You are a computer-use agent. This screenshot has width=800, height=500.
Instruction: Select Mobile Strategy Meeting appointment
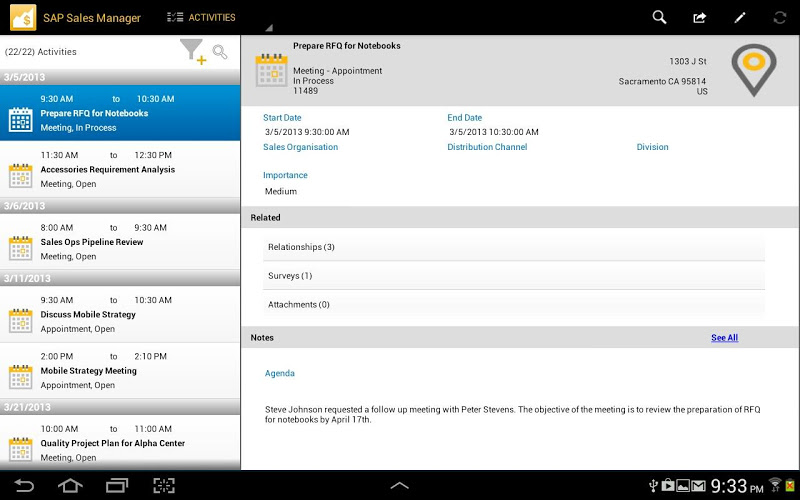tap(120, 370)
